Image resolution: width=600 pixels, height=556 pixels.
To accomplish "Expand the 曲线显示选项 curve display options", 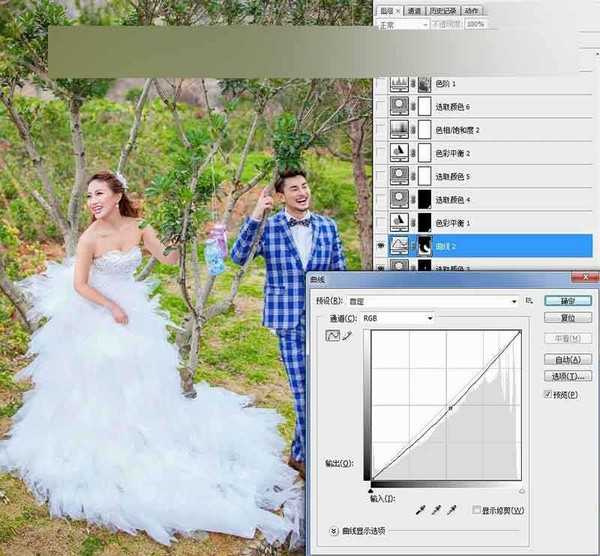I will tap(334, 531).
